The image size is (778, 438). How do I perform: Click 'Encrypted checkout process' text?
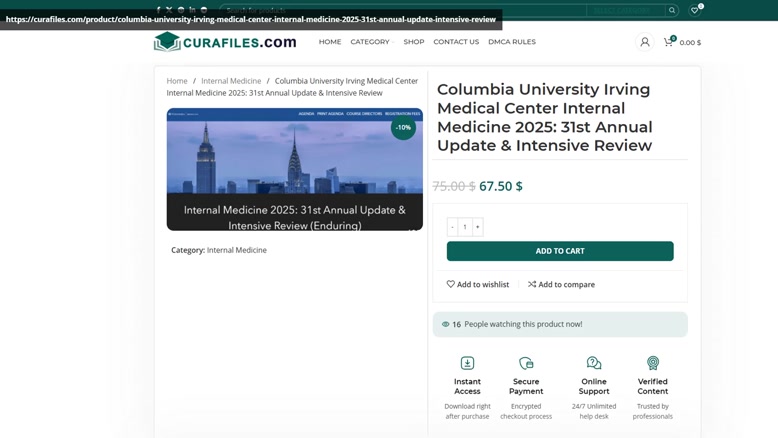[526, 411]
